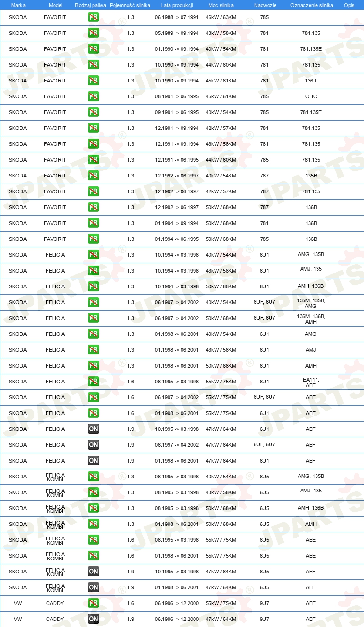Select the OHC engine code cell
Screen dimensions: 364x627
click(311, 97)
